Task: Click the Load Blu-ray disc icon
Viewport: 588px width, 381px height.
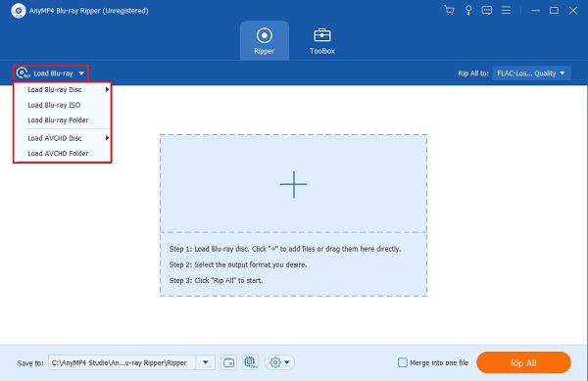Action: (23, 73)
